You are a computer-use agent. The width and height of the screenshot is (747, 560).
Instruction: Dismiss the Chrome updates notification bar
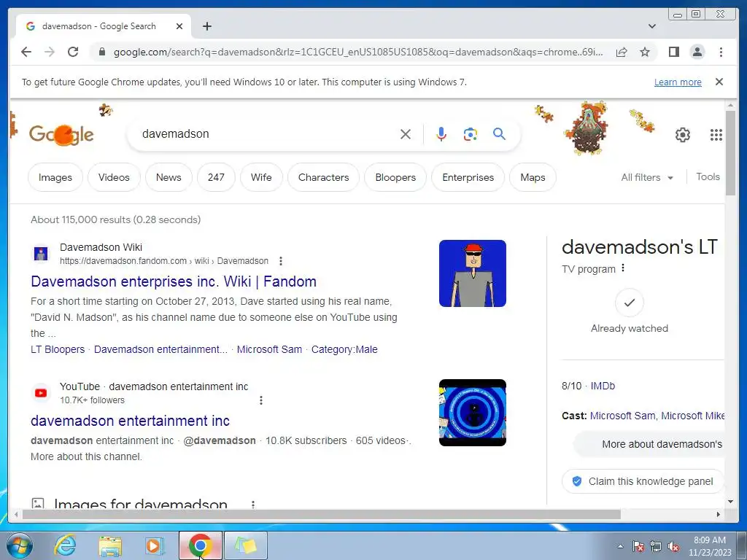[719, 82]
